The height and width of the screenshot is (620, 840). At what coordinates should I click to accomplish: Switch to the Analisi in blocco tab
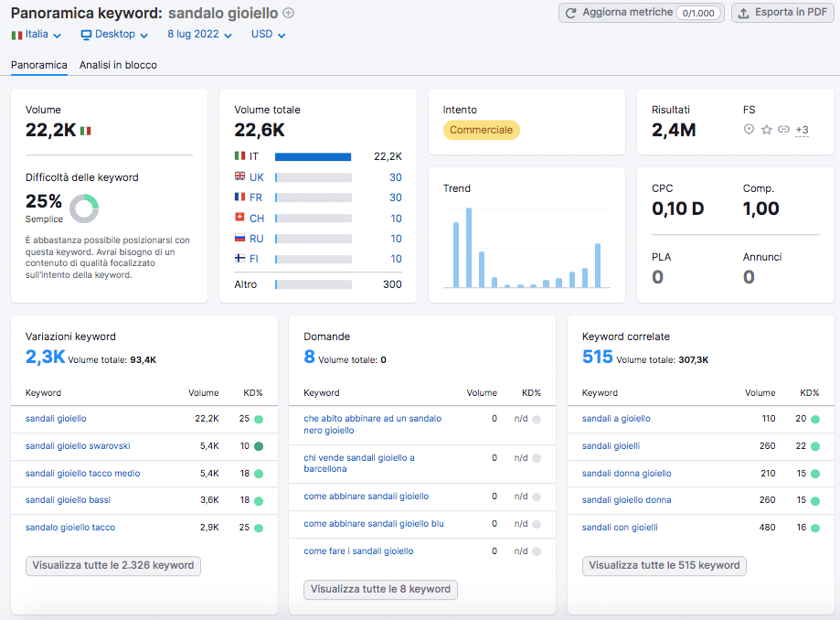click(x=118, y=65)
